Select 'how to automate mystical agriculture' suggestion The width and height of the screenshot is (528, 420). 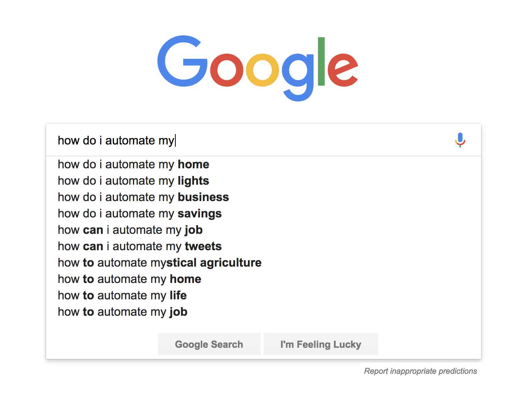click(264, 262)
